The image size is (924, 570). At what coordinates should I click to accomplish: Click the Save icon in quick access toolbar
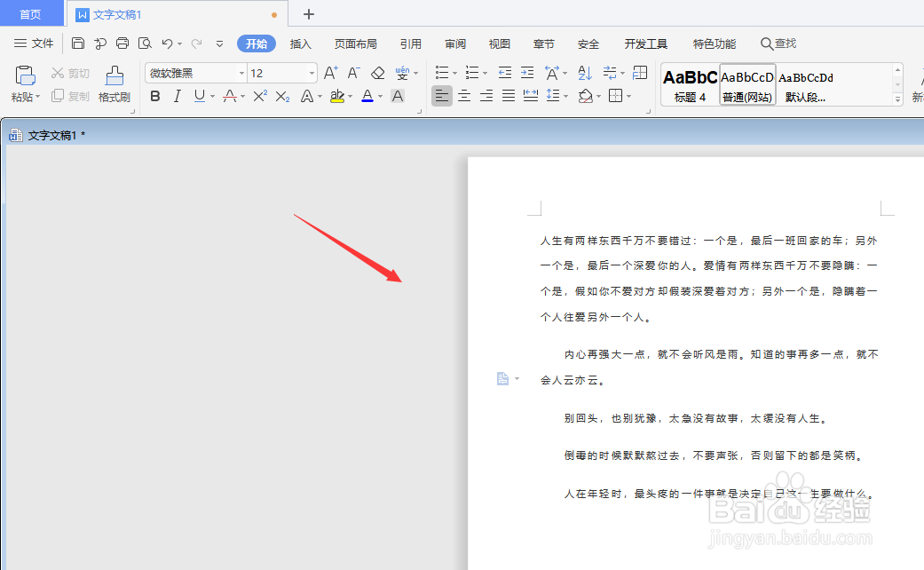(x=78, y=43)
